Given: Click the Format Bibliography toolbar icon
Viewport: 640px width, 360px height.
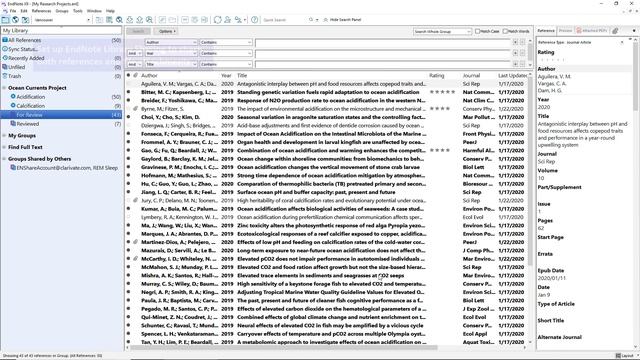Looking at the screenshot, I should [195, 20].
